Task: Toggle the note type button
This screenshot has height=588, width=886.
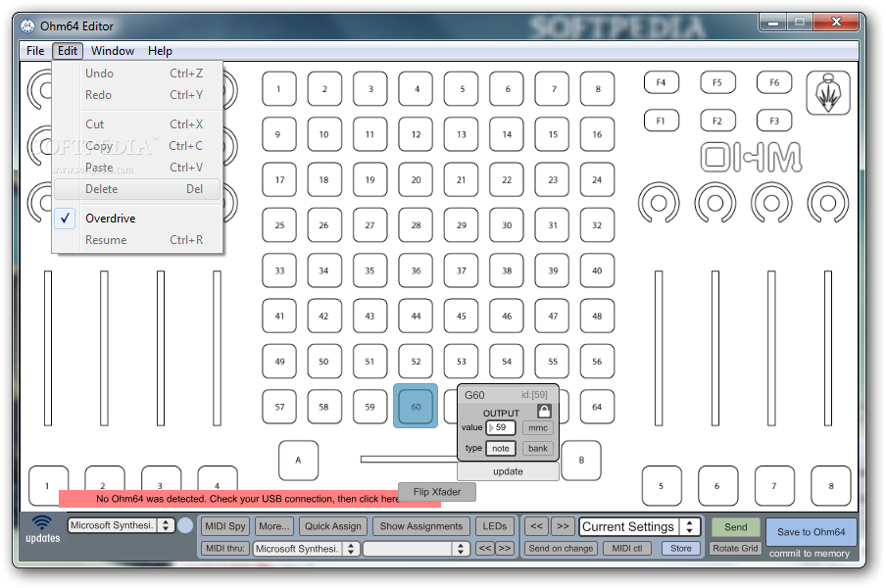Action: (501, 449)
